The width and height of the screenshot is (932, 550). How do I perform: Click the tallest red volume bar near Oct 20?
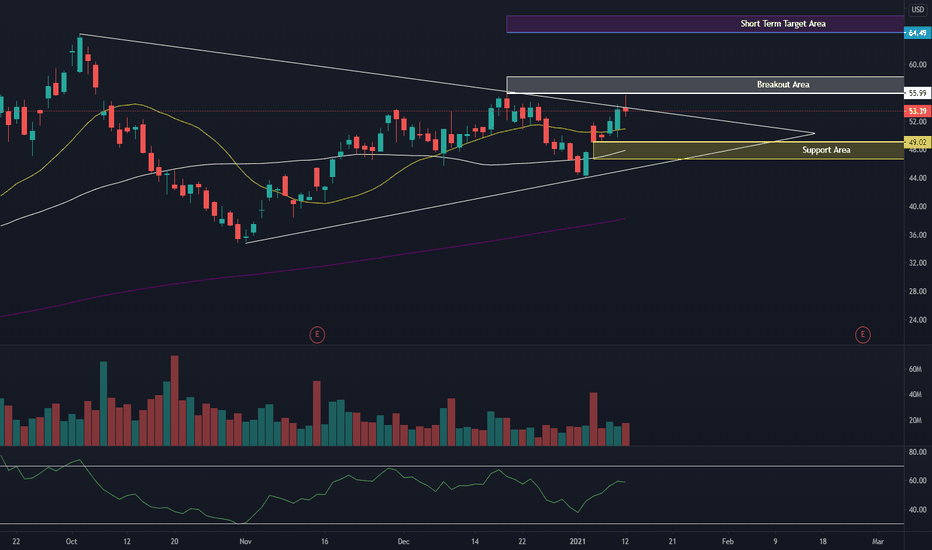pos(174,401)
